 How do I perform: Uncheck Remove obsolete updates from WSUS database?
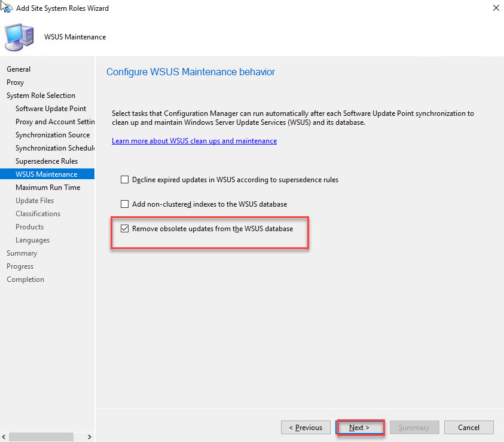coord(125,228)
